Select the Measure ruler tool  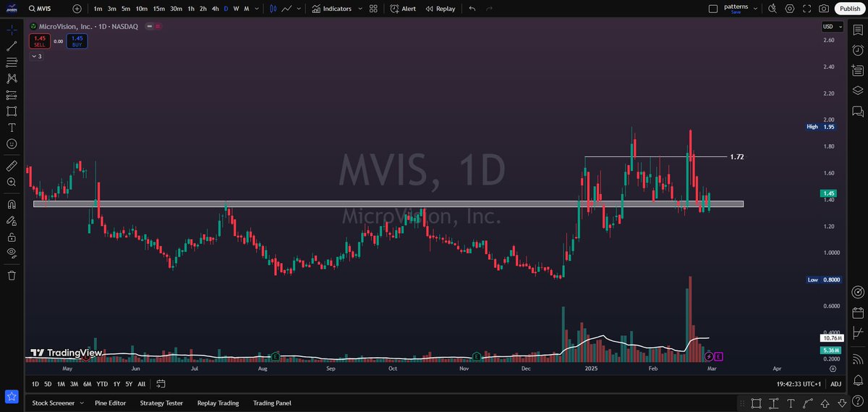point(12,166)
